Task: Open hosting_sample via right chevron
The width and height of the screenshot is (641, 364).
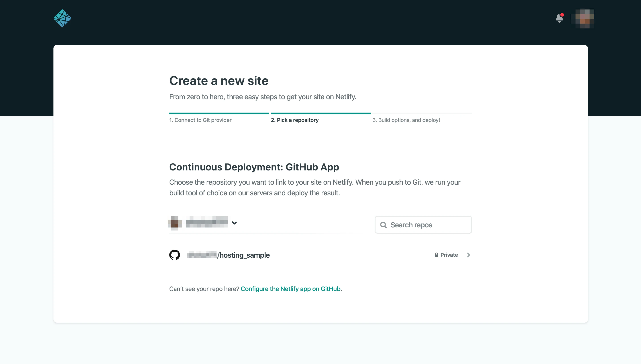Action: (468, 255)
